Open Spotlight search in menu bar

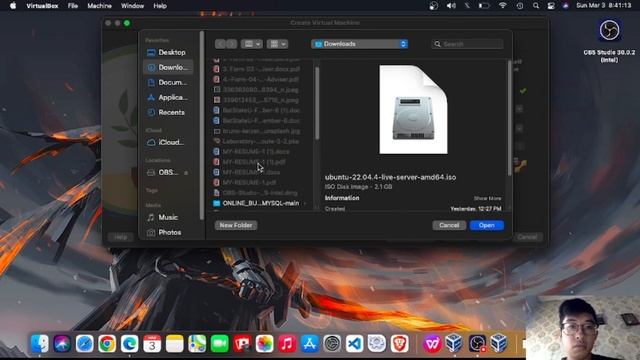(536, 6)
